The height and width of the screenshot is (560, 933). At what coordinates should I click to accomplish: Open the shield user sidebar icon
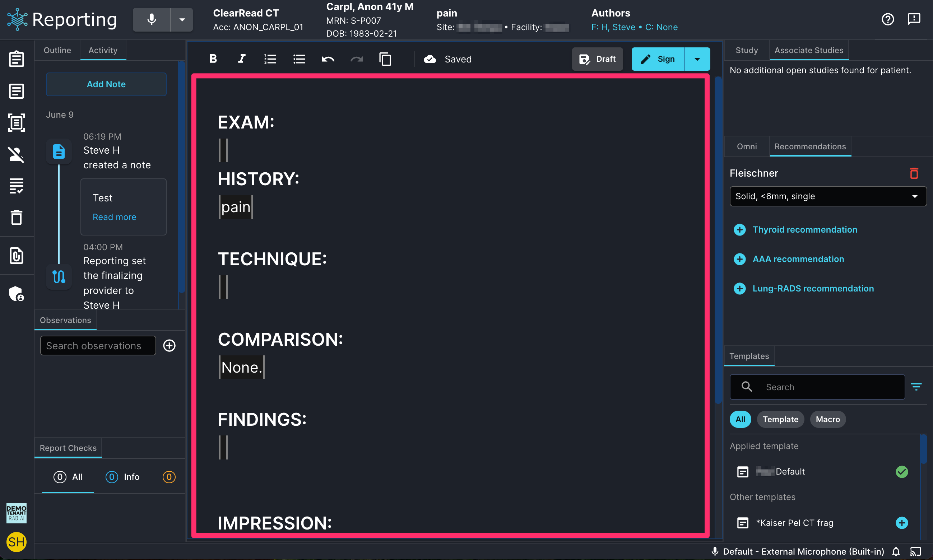coord(17,294)
